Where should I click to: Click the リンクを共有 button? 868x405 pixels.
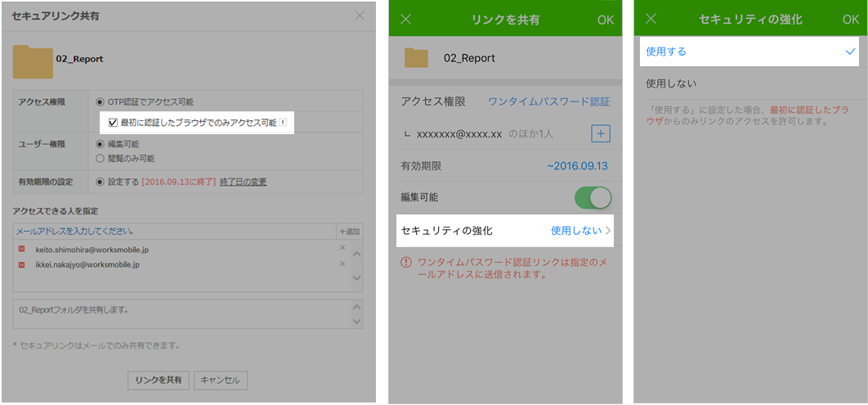[159, 380]
